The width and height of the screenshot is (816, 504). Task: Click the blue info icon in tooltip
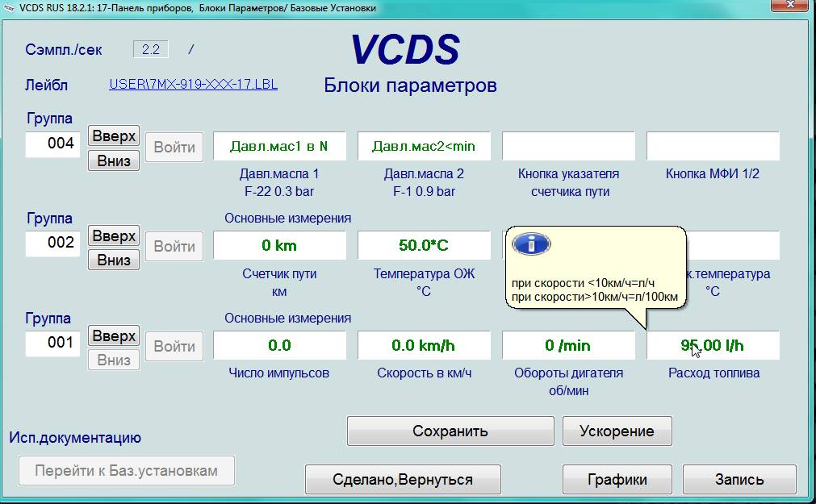(531, 244)
